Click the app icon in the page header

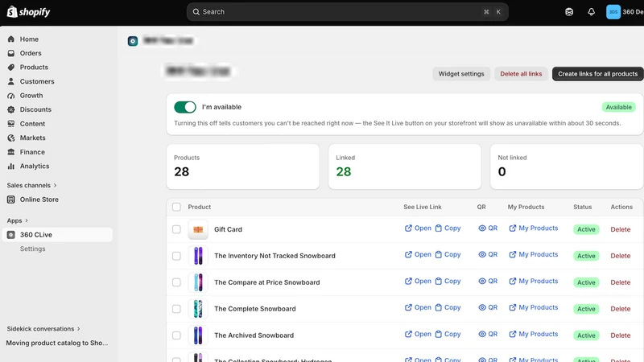[x=133, y=41]
